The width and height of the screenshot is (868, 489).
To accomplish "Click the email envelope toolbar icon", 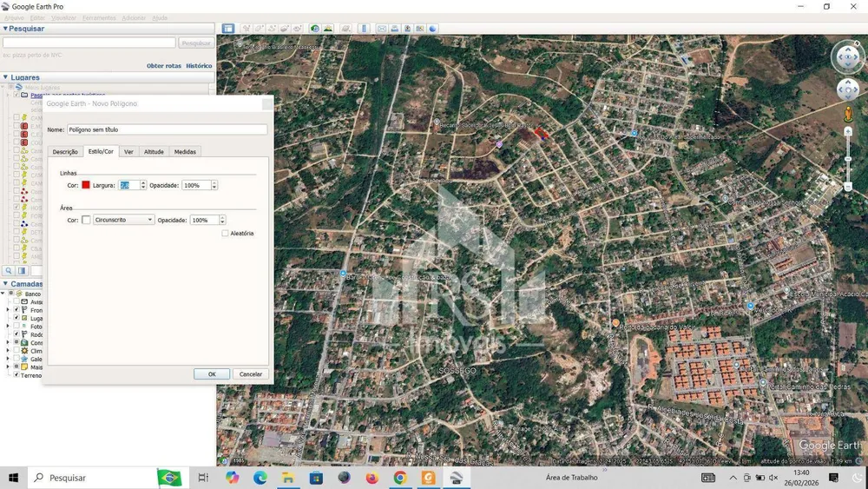I will pos(382,29).
